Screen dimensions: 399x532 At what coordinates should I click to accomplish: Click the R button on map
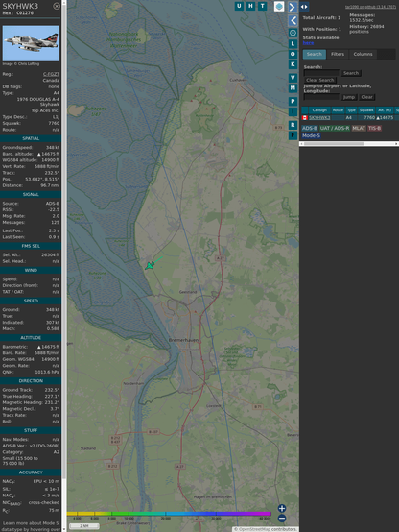coord(293,125)
